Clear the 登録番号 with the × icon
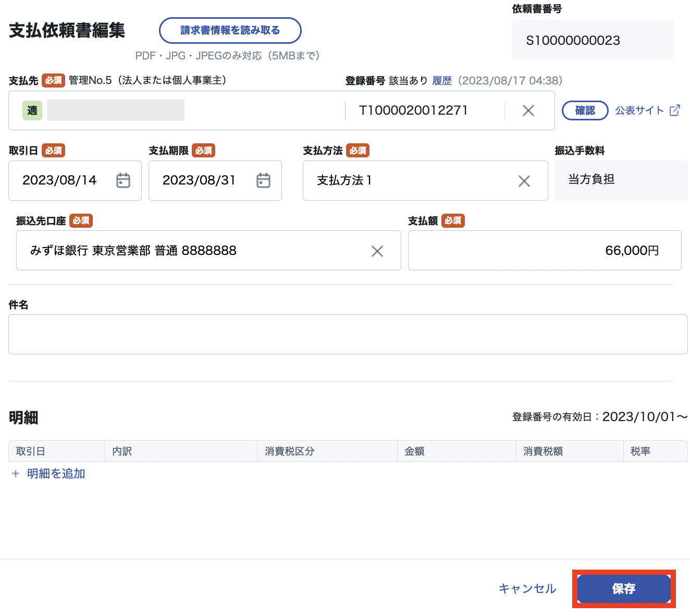690x616 pixels. click(528, 110)
